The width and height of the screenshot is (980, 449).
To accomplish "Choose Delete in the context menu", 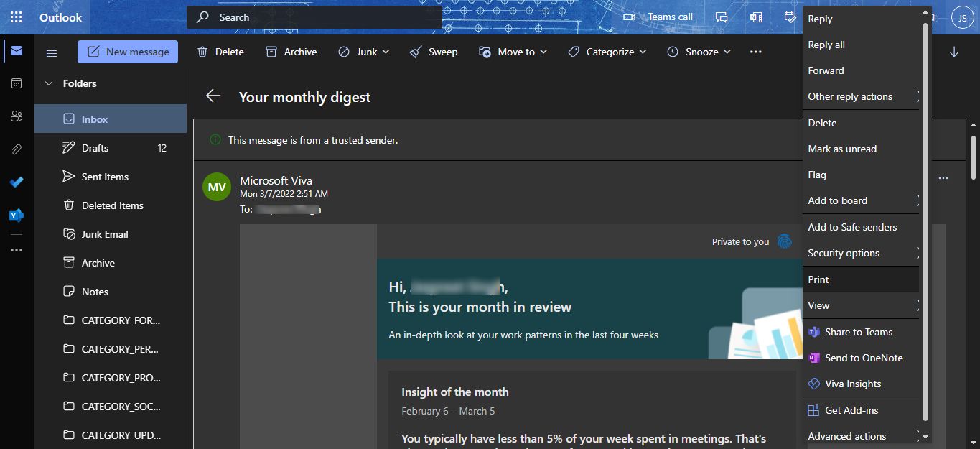I will [861, 123].
